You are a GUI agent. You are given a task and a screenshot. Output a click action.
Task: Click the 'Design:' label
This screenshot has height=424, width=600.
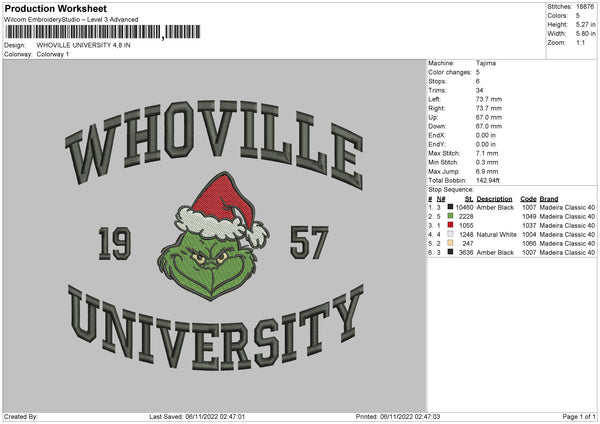15,45
